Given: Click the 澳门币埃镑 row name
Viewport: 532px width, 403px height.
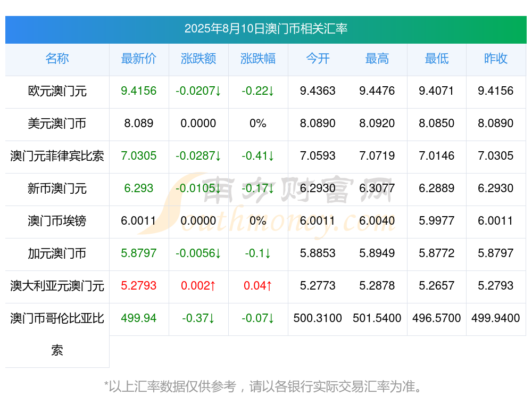Looking at the screenshot, I should pos(57,221).
